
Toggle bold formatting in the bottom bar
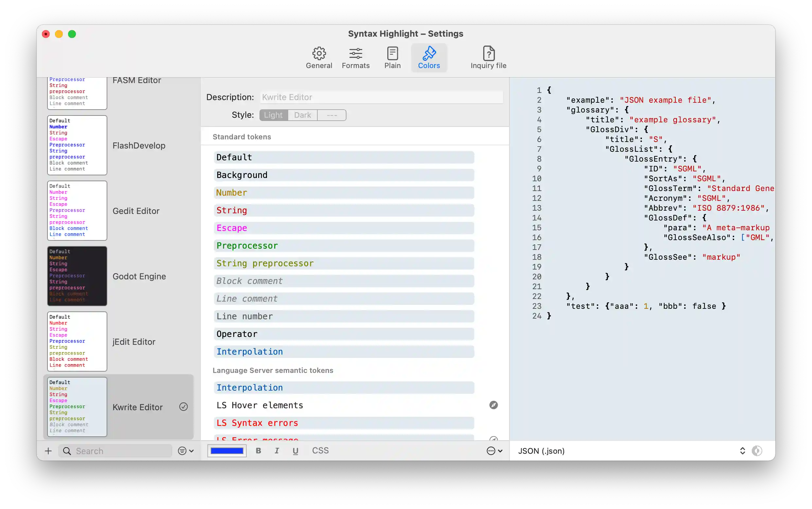coord(258,450)
